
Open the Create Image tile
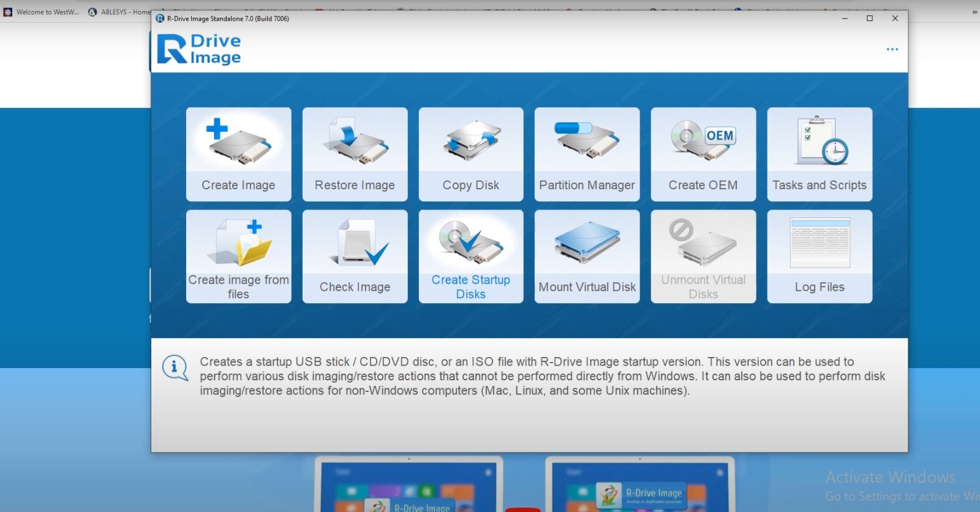coord(238,154)
